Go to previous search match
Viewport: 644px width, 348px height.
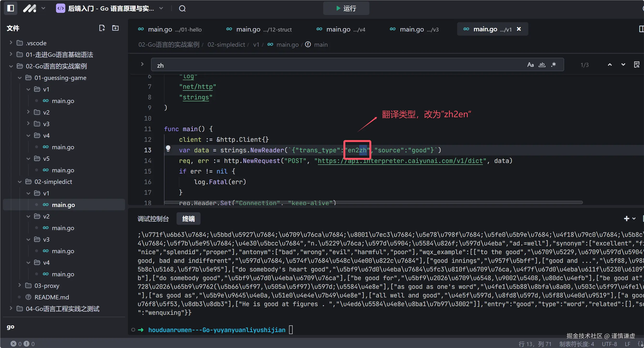tap(610, 65)
